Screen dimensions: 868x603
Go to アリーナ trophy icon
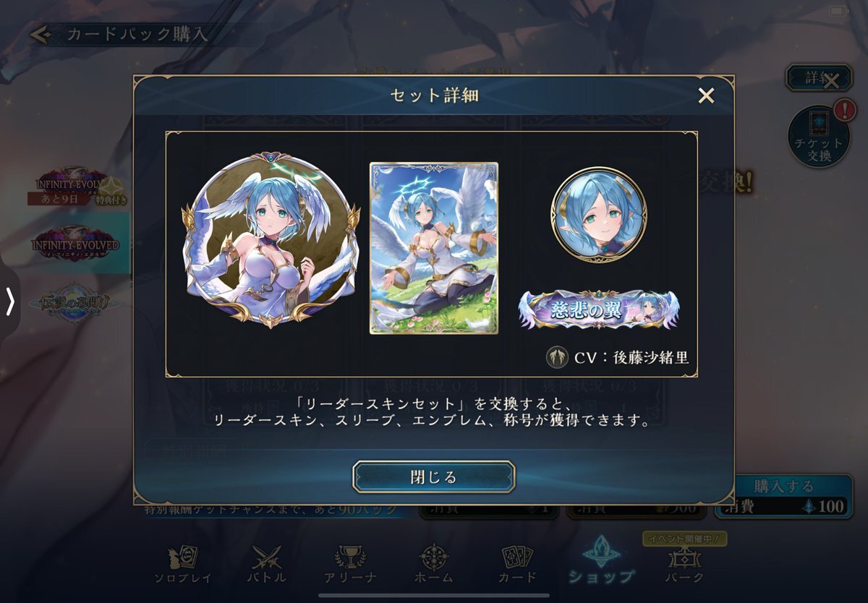tap(350, 563)
